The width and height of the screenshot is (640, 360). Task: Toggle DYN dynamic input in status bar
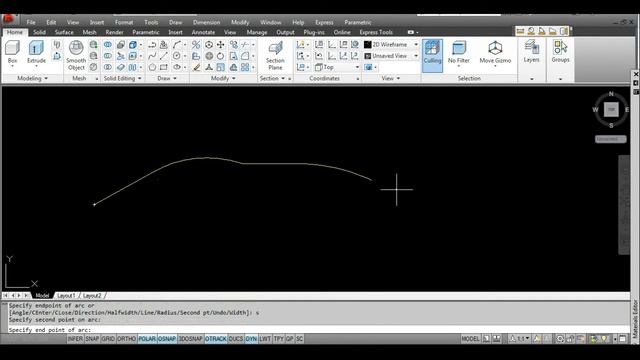click(x=251, y=339)
